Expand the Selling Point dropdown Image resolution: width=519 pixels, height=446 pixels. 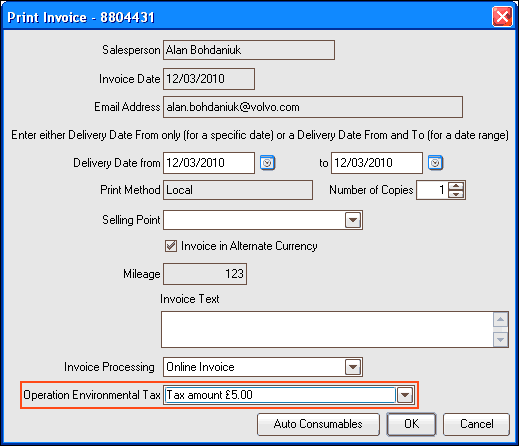tap(353, 220)
